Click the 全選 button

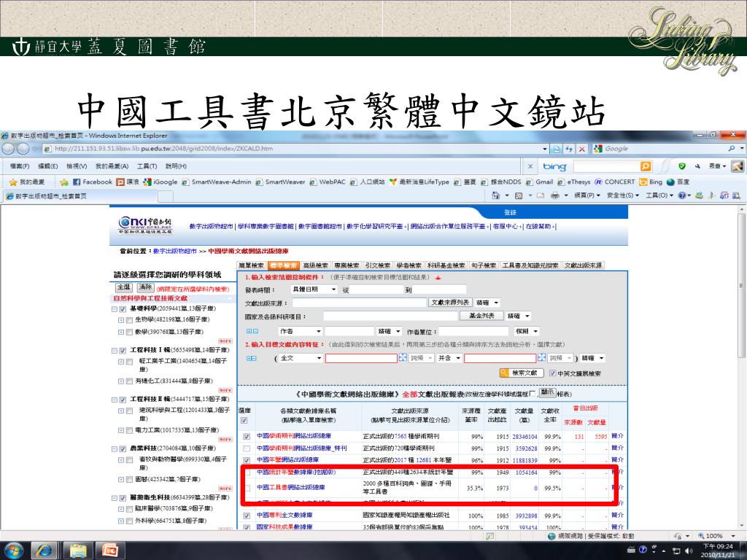point(123,287)
